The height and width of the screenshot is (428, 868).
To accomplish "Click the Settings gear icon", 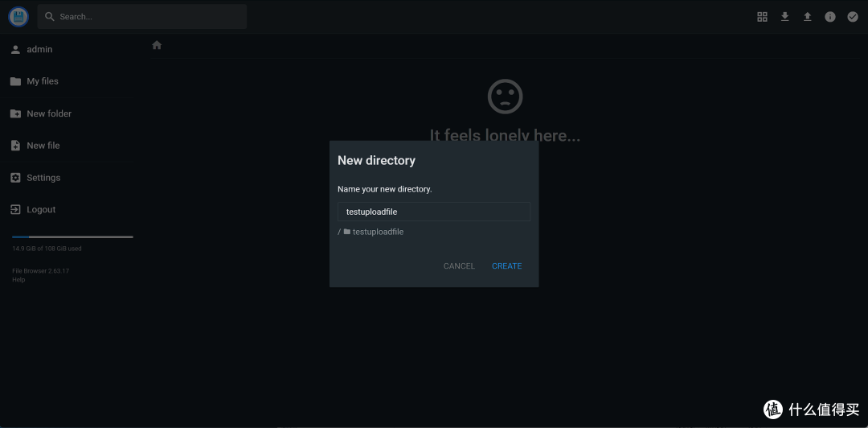I will coord(15,178).
